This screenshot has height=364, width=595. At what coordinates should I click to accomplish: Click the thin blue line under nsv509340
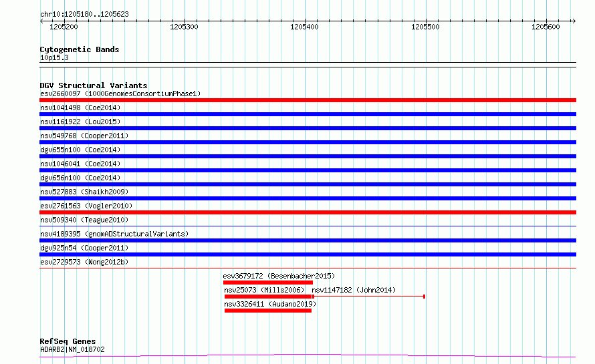(308, 226)
